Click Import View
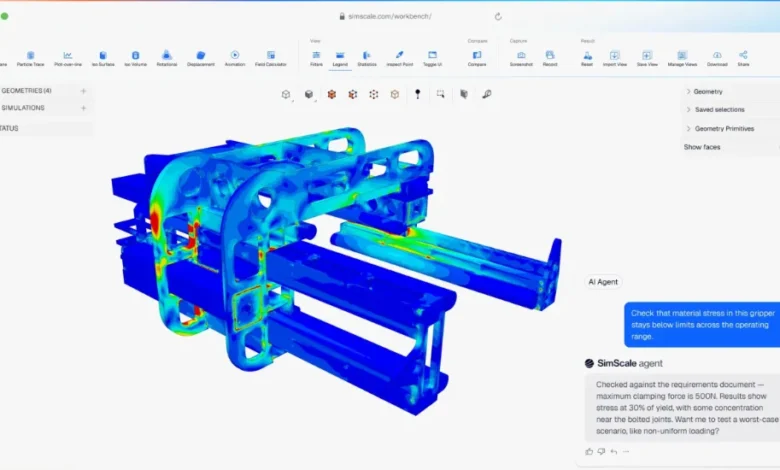Screen dimensions: 780x470 (x=615, y=58)
